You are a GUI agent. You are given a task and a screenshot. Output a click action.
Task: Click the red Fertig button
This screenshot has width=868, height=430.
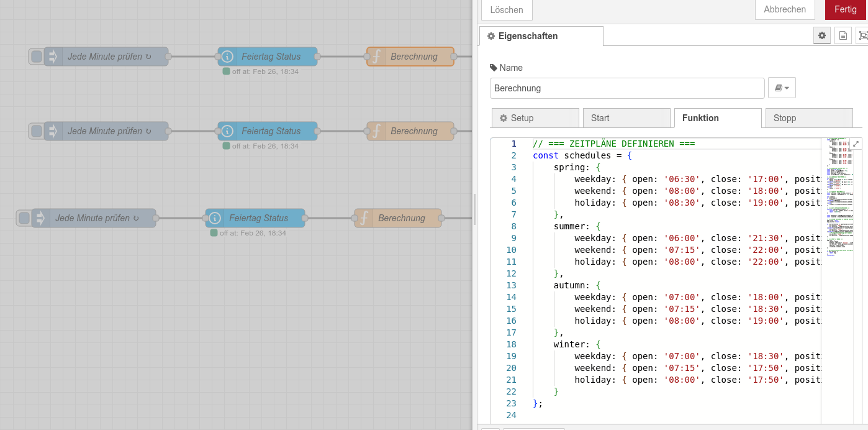pos(845,9)
